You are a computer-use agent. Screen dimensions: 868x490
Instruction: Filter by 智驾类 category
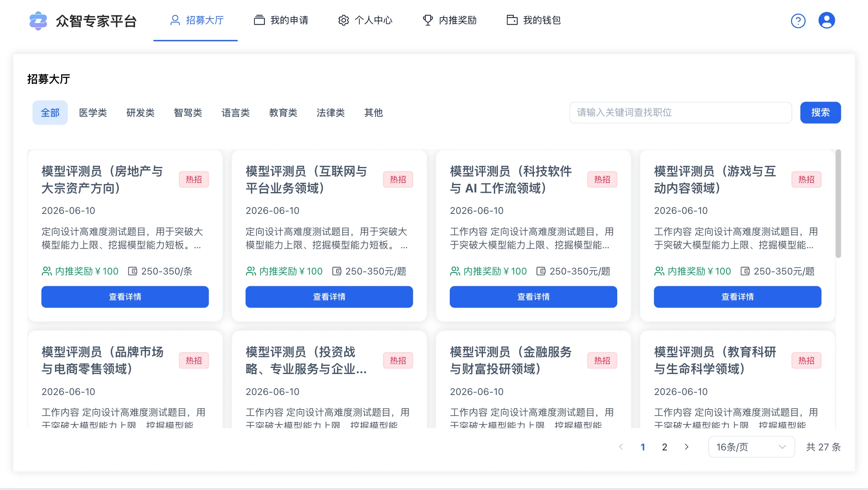click(188, 113)
